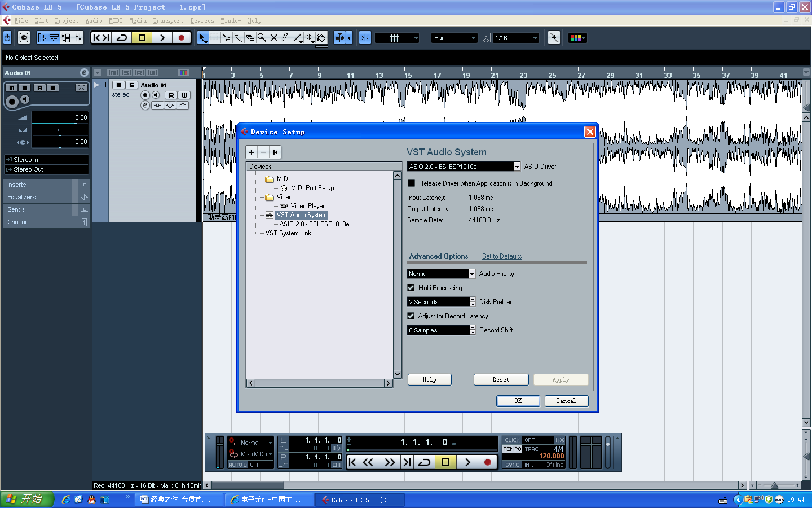This screenshot has height=508, width=812.
Task: Select the Split scissors tool
Action: pos(227,38)
